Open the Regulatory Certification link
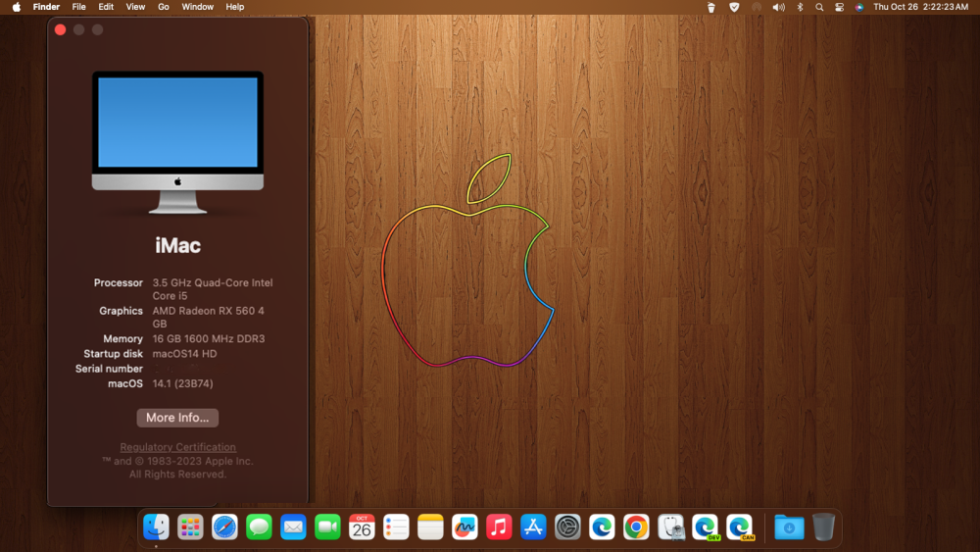980x552 pixels. (177, 447)
